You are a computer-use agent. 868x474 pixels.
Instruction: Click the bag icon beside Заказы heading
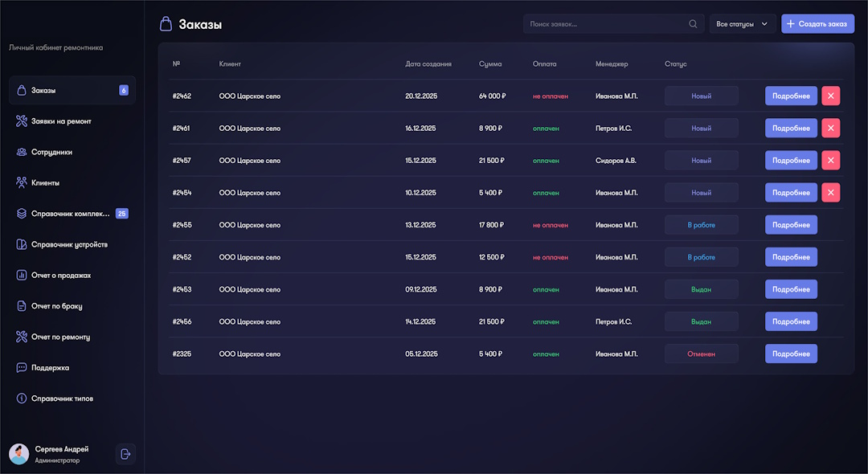[166, 24]
